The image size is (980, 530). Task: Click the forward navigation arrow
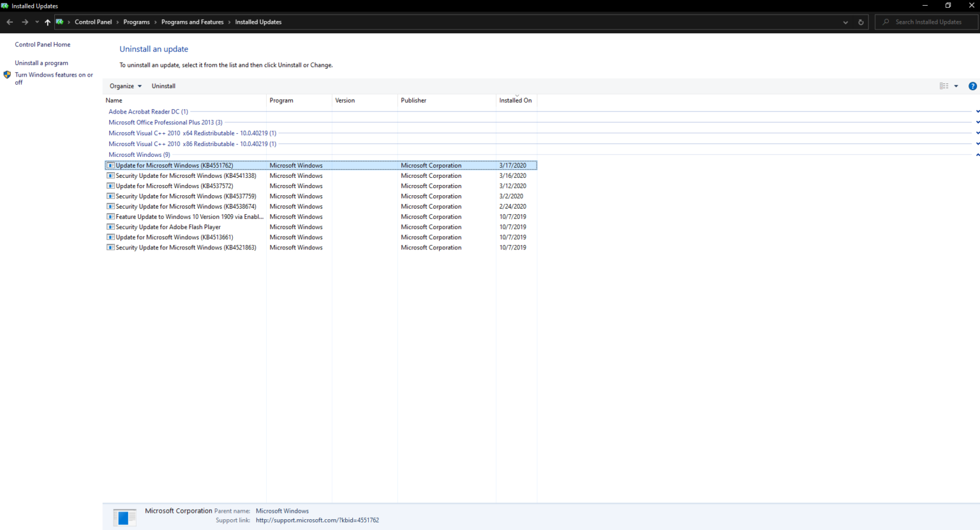point(24,22)
